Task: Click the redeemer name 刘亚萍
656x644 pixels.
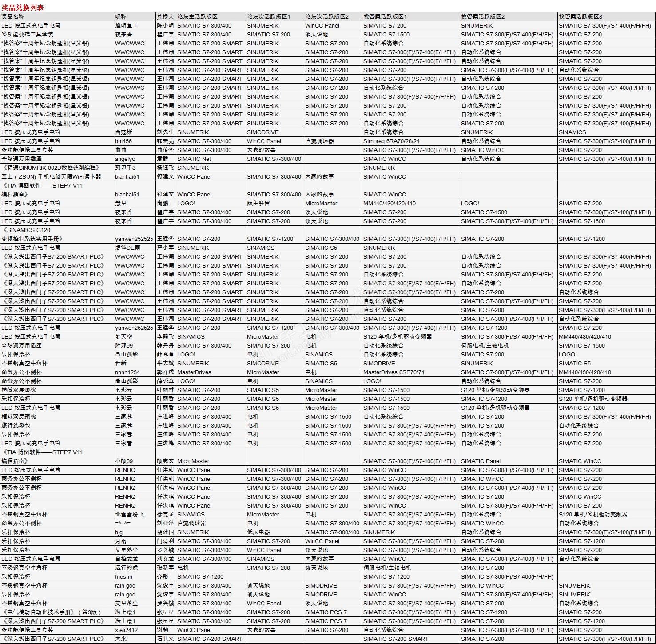Action: (x=165, y=523)
